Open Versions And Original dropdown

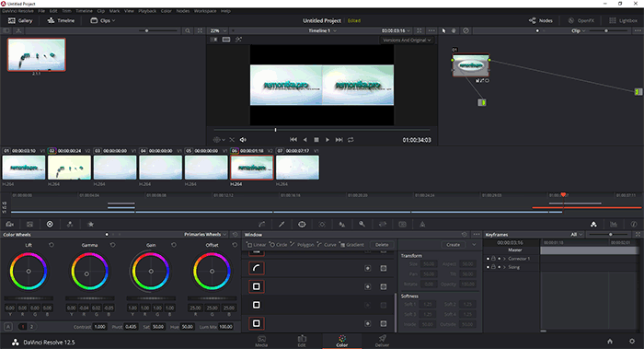(407, 40)
